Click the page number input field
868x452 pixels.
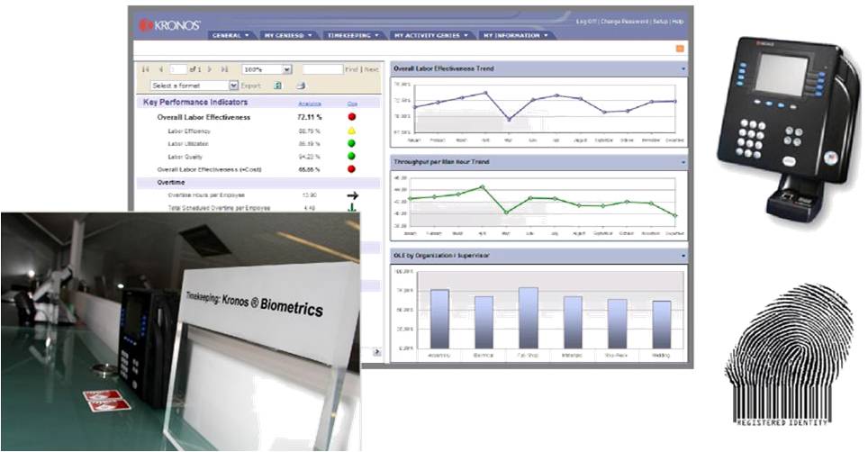[x=178, y=69]
